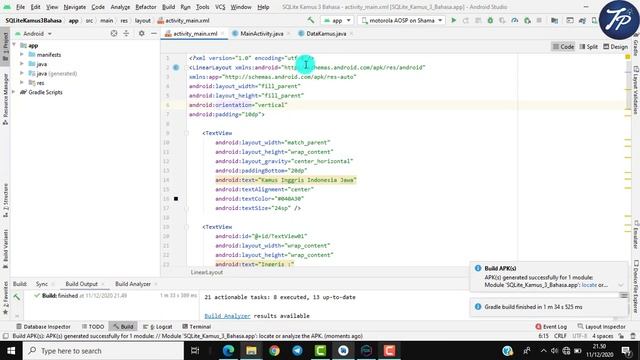
Task: Open the app run configuration dropdown
Action: pos(337,20)
